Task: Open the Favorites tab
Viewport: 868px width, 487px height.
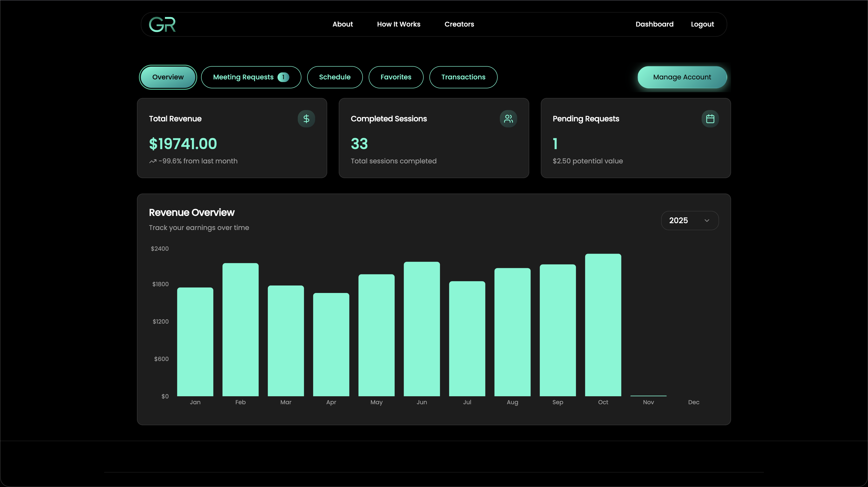Action: [396, 77]
